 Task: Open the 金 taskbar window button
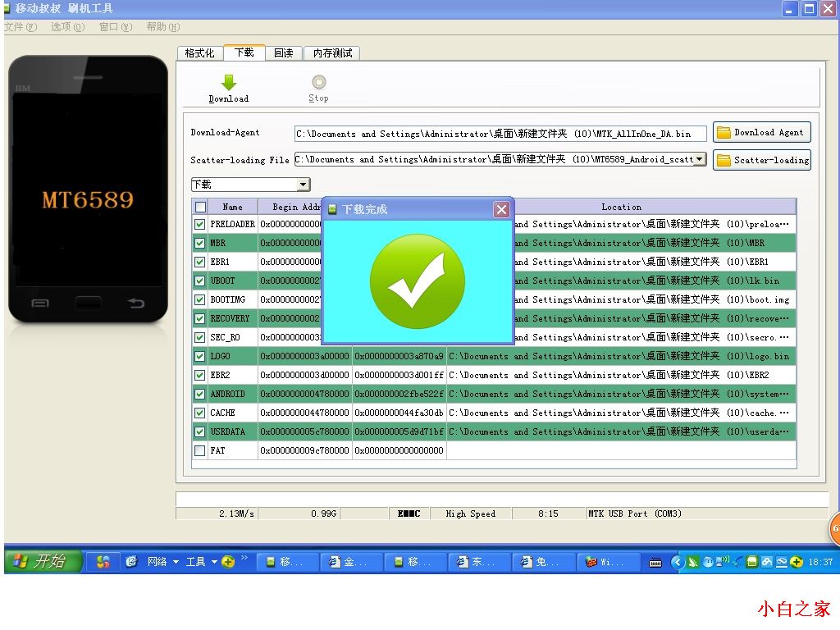351,561
